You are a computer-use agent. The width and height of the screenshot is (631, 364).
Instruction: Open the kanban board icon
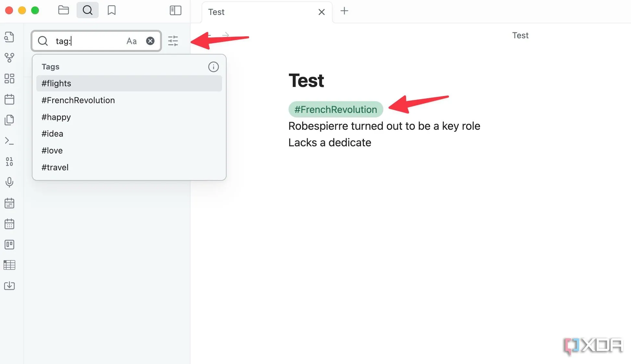pos(9,245)
